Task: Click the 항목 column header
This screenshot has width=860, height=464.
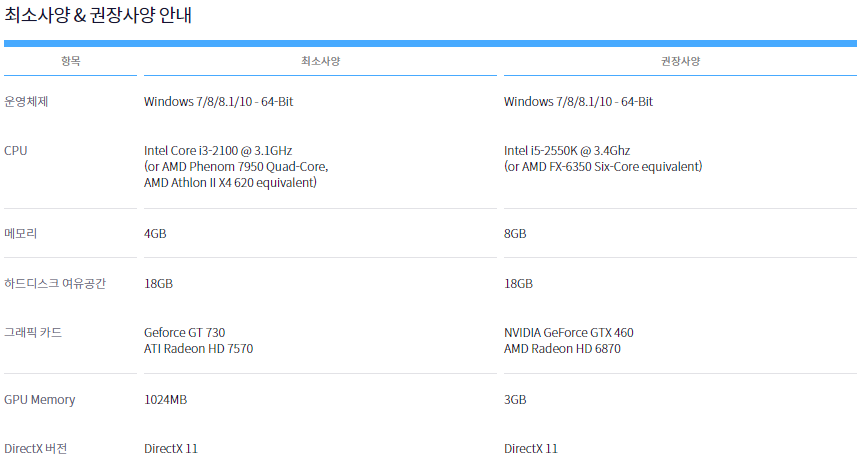Action: (x=71, y=61)
